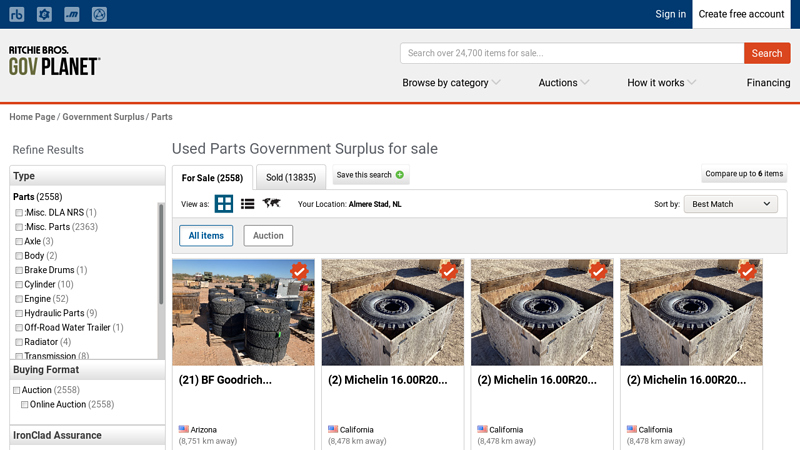Open the Sort by Best Match dropdown
The width and height of the screenshot is (800, 450).
pos(731,204)
